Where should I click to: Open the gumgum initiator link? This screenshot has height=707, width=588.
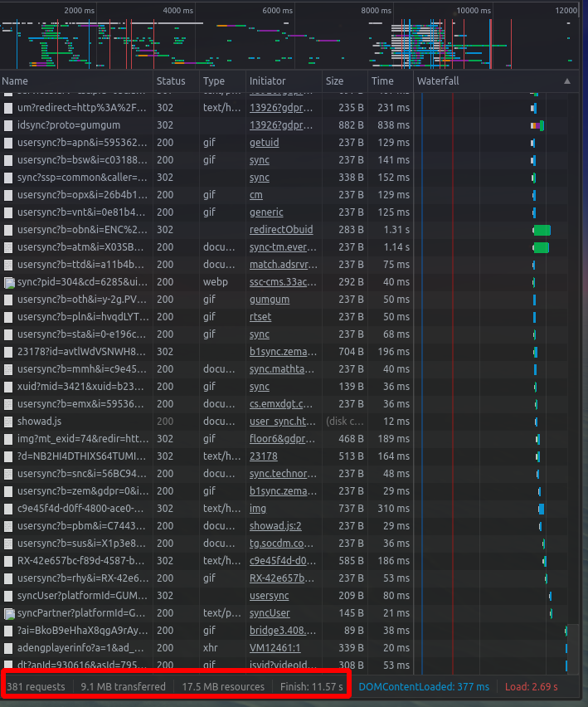(x=270, y=300)
